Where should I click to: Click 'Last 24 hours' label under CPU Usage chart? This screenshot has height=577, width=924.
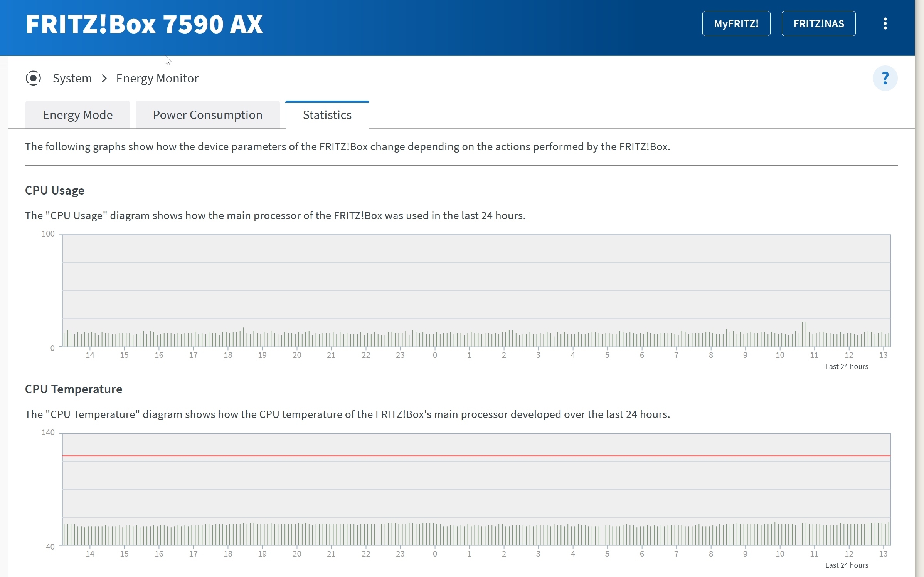coord(847,366)
